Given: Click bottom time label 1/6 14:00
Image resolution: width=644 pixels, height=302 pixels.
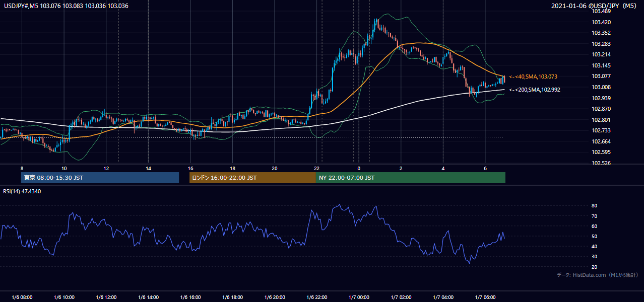Looking at the screenshot, I should [148, 297].
